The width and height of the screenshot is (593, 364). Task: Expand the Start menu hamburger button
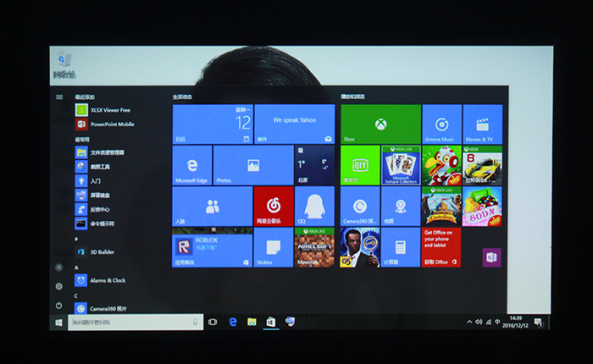click(59, 97)
